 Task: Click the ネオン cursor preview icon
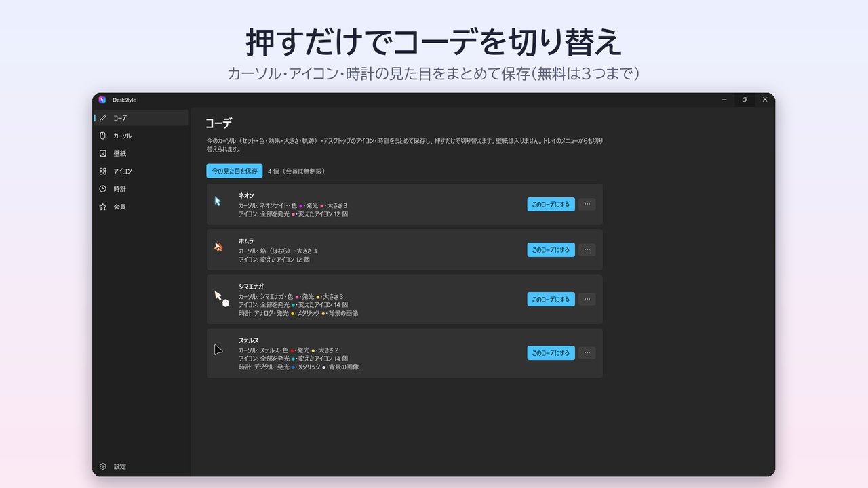218,201
